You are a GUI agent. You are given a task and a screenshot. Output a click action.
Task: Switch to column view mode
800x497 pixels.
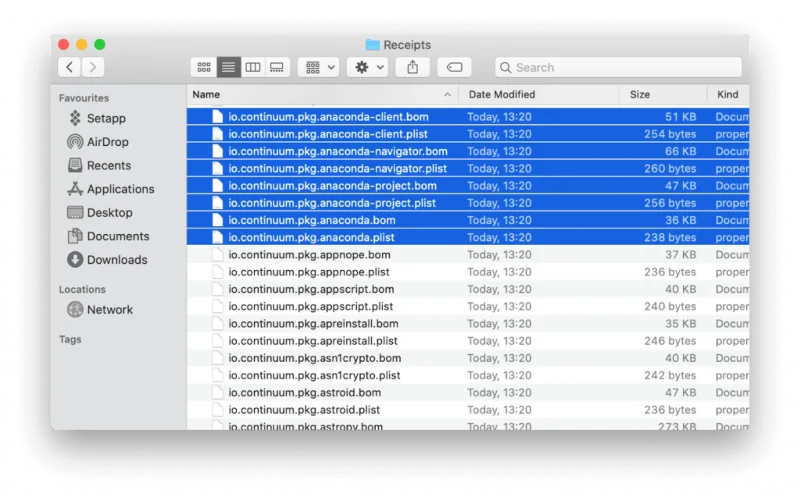pos(253,67)
